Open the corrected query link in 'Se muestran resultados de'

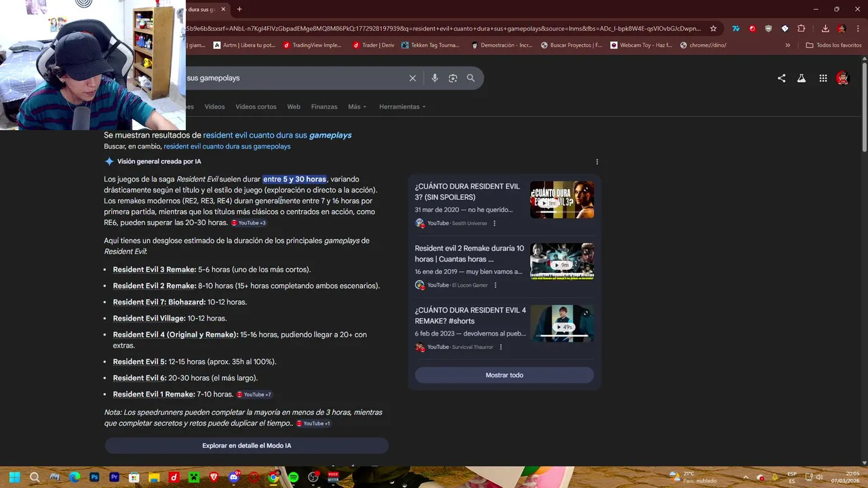[x=277, y=135]
